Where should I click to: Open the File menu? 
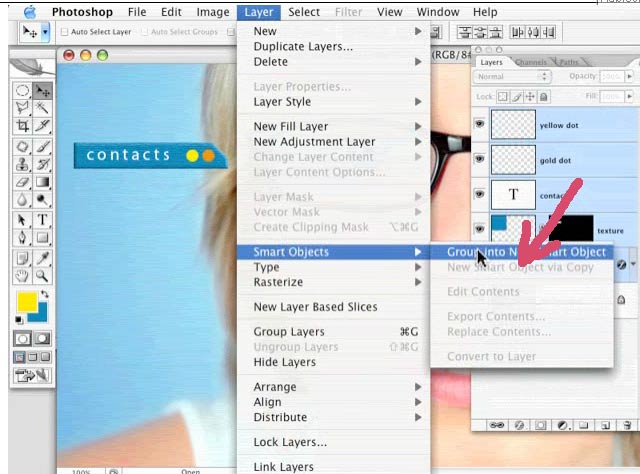(x=137, y=12)
